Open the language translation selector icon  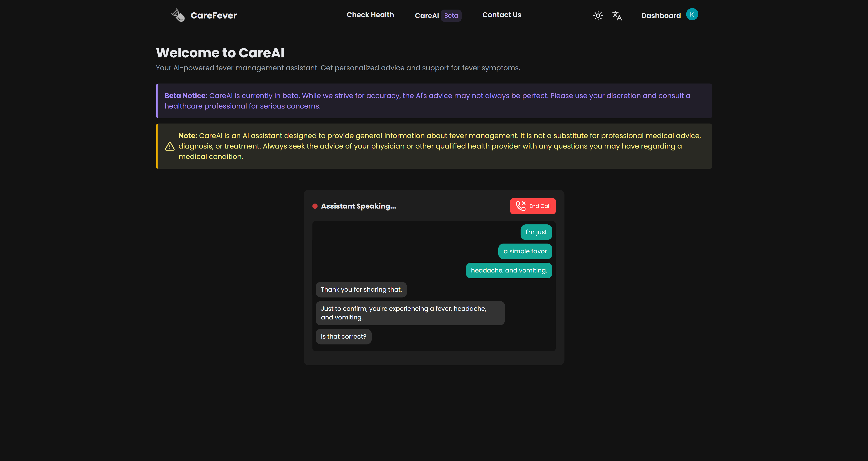coord(617,15)
